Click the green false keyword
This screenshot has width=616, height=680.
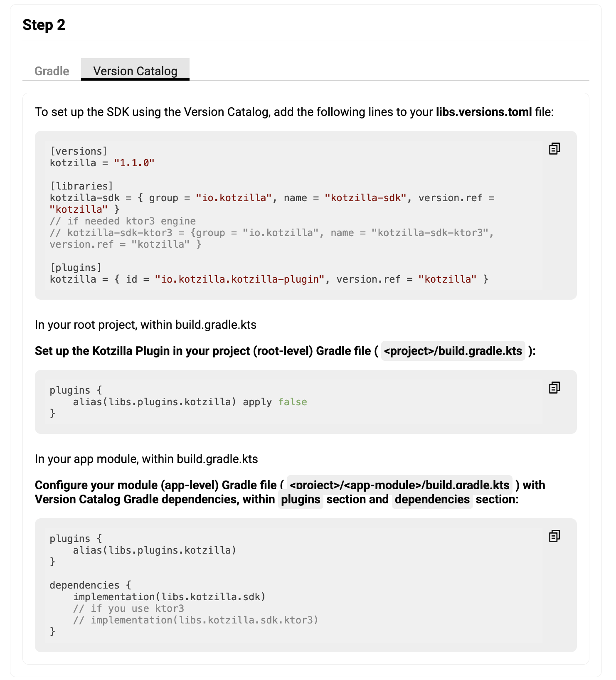point(293,402)
